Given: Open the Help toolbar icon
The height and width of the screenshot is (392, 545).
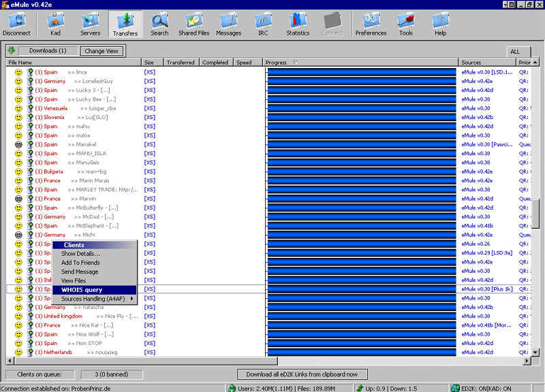Looking at the screenshot, I should (440, 24).
